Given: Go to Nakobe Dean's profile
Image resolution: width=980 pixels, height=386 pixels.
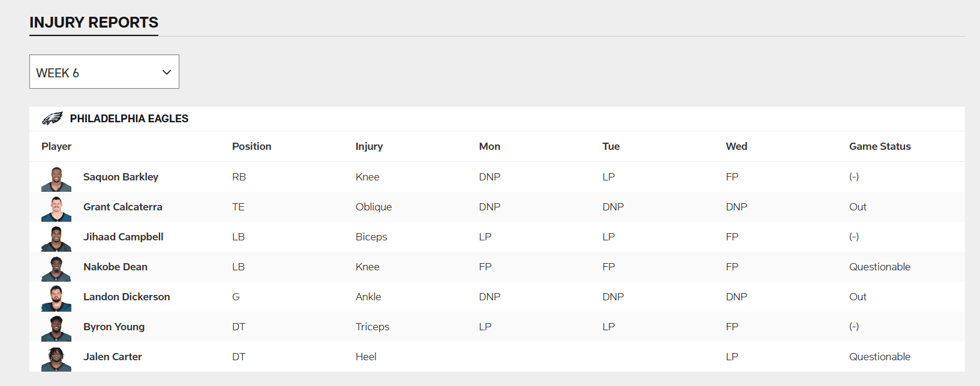Looking at the screenshot, I should [115, 267].
